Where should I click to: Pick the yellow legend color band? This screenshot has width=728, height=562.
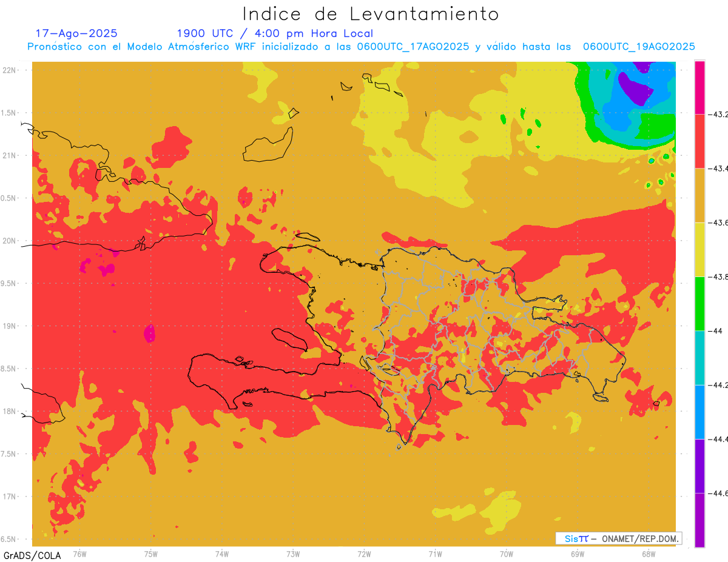[699, 249]
